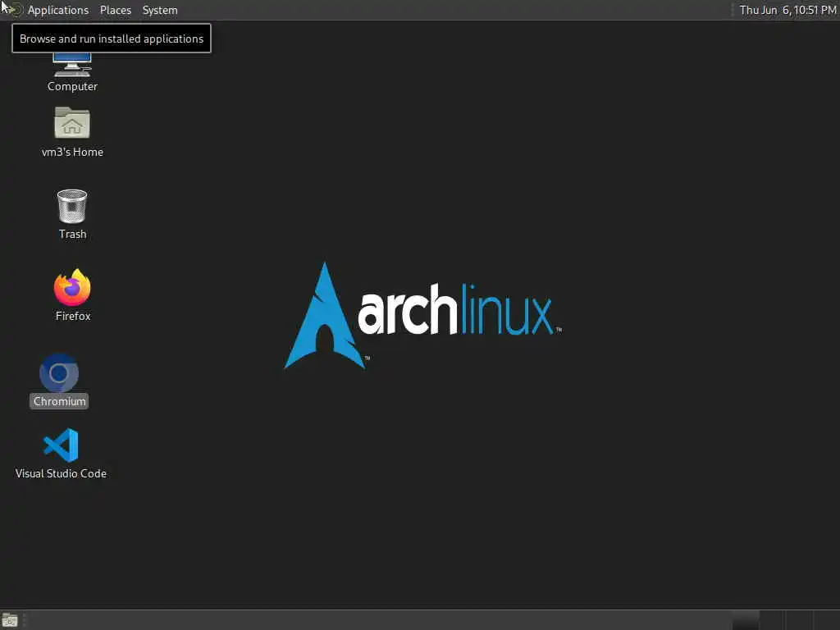Open the System menu

pos(160,10)
